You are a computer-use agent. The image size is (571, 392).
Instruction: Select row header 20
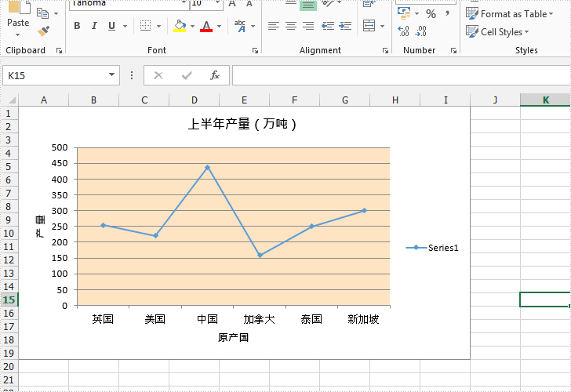[9, 367]
